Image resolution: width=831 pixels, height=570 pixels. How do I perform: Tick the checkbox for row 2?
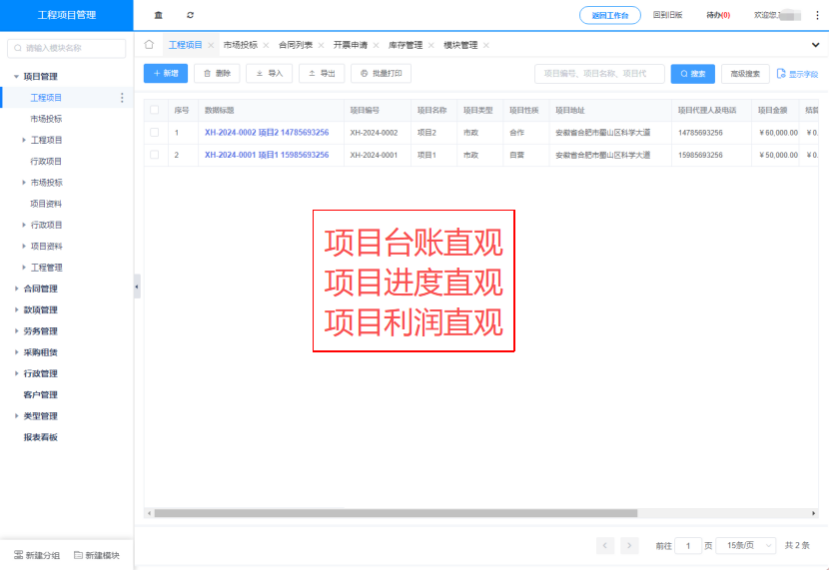(154, 155)
